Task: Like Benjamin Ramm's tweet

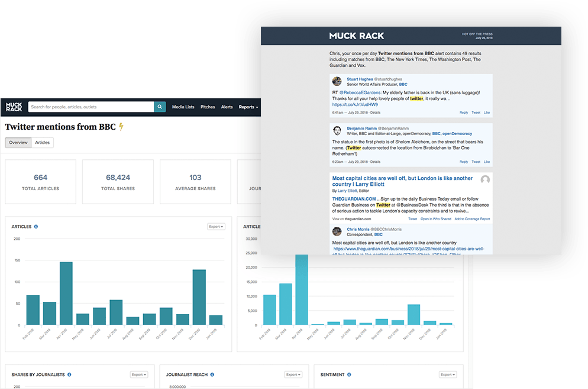Action: (487, 161)
